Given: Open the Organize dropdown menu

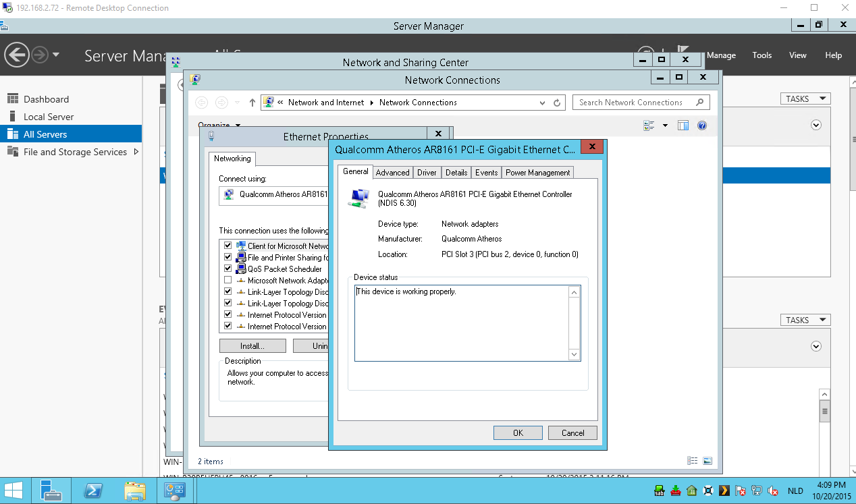Looking at the screenshot, I should pos(219,125).
